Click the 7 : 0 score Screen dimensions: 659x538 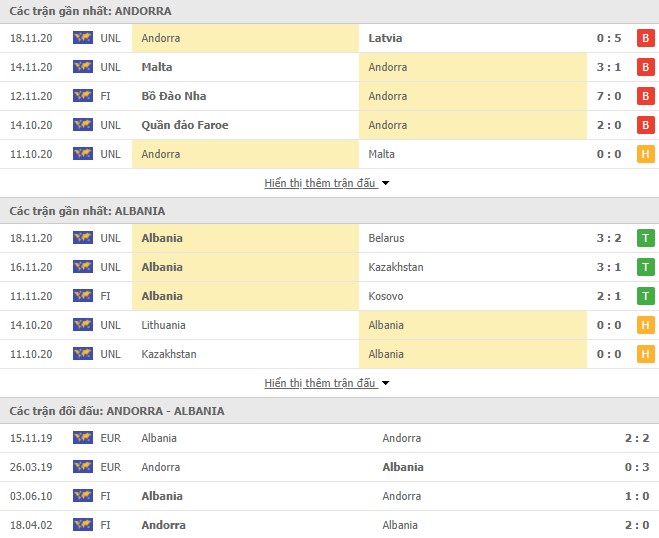pyautogui.click(x=609, y=96)
